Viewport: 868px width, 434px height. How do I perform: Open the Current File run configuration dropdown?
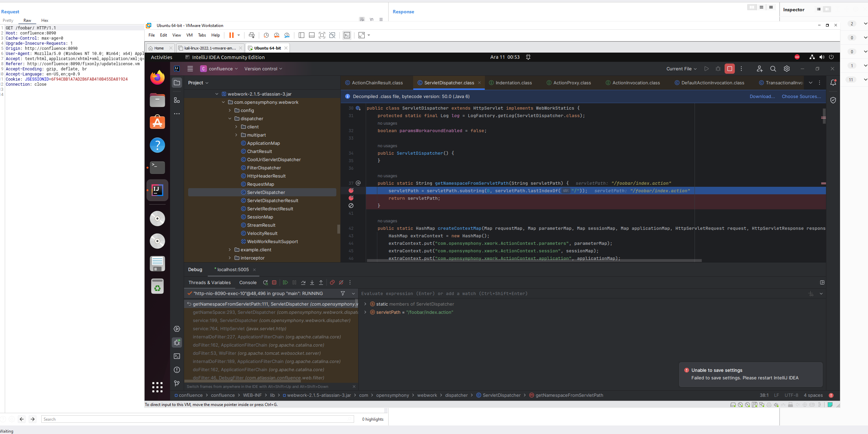[x=681, y=69]
